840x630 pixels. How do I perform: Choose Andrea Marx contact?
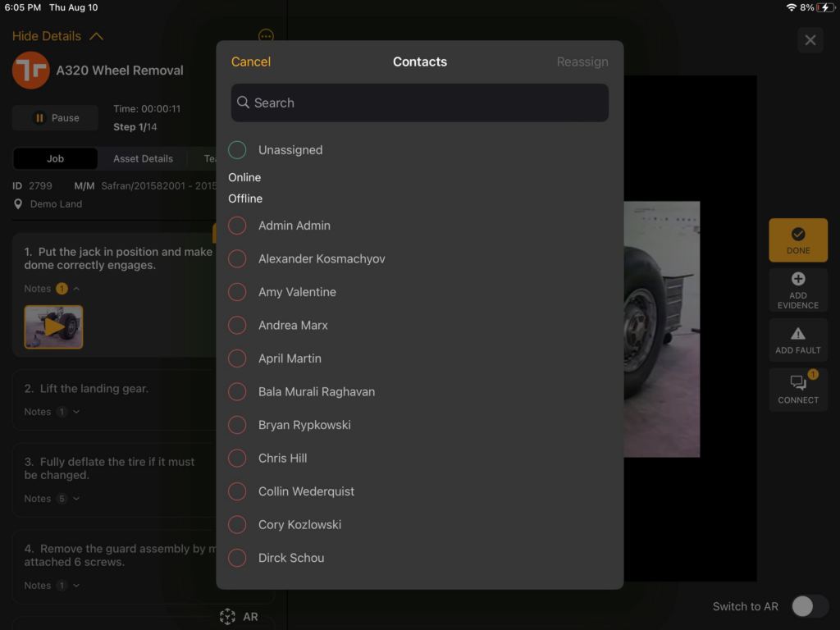coord(419,325)
